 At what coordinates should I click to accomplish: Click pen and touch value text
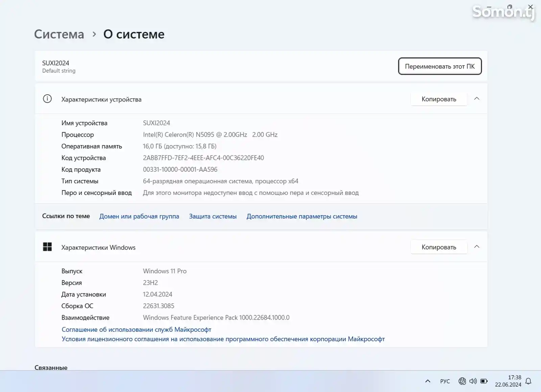pos(251,193)
